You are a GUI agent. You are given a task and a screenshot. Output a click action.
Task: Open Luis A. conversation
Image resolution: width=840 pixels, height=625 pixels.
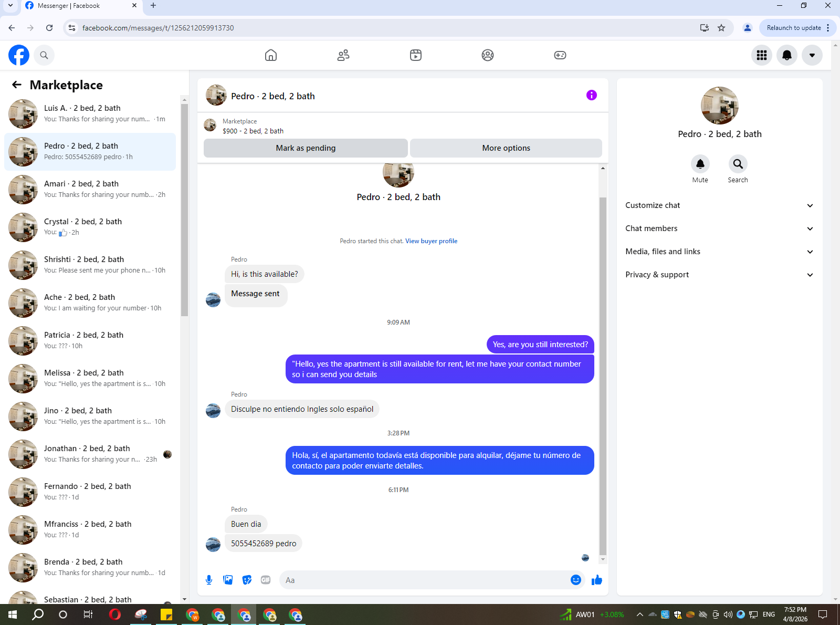[90, 114]
